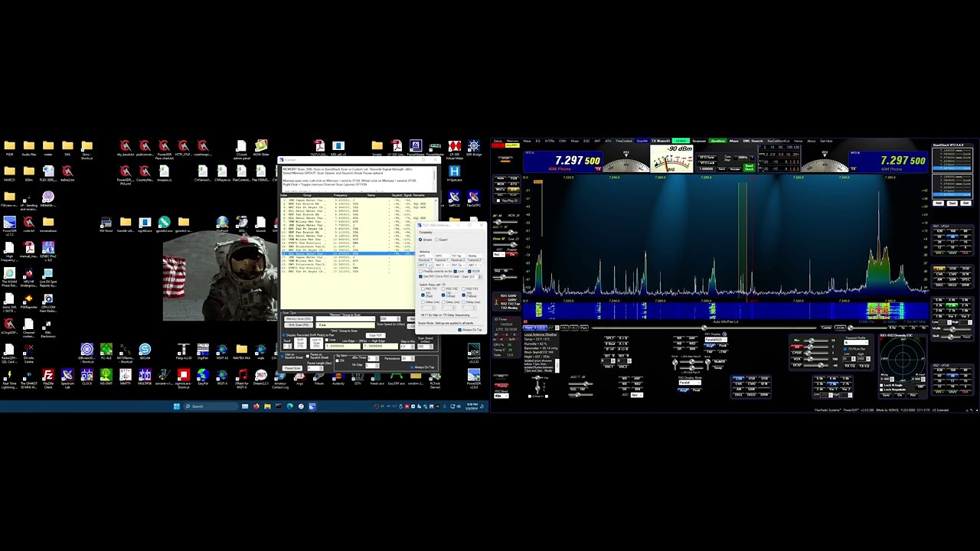Open the FlexSATPC desktop icon
Image resolution: width=980 pixels, height=551 pixels.
pos(474,197)
